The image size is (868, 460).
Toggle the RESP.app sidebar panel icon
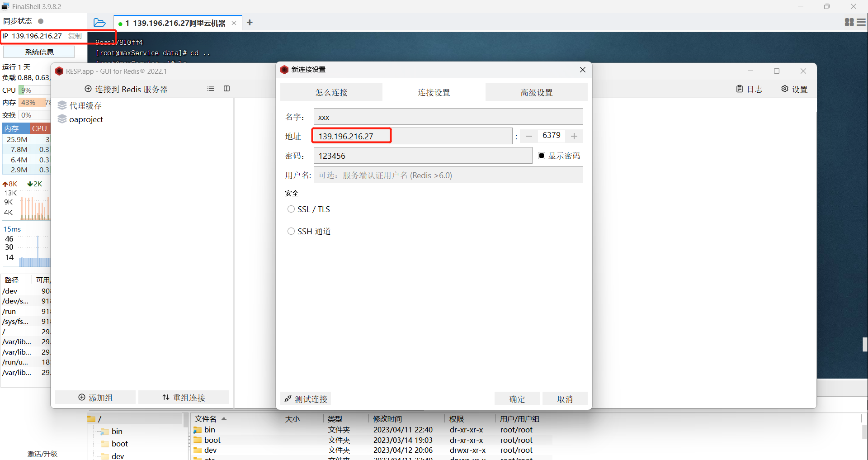[x=226, y=89]
